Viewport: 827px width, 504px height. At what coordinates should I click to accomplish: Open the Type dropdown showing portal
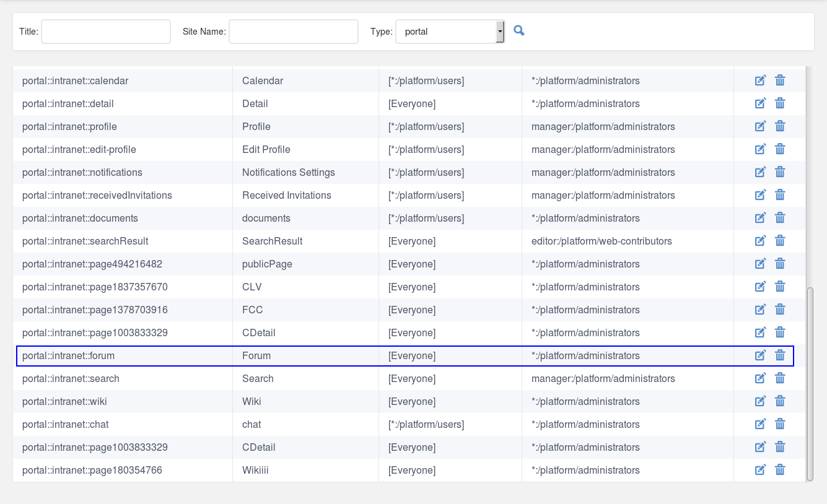pyautogui.click(x=450, y=32)
